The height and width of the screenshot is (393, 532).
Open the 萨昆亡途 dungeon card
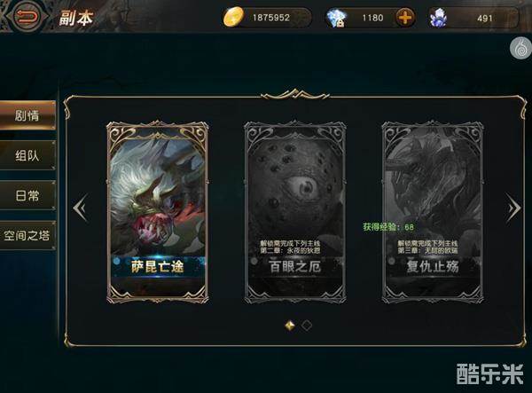point(158,212)
